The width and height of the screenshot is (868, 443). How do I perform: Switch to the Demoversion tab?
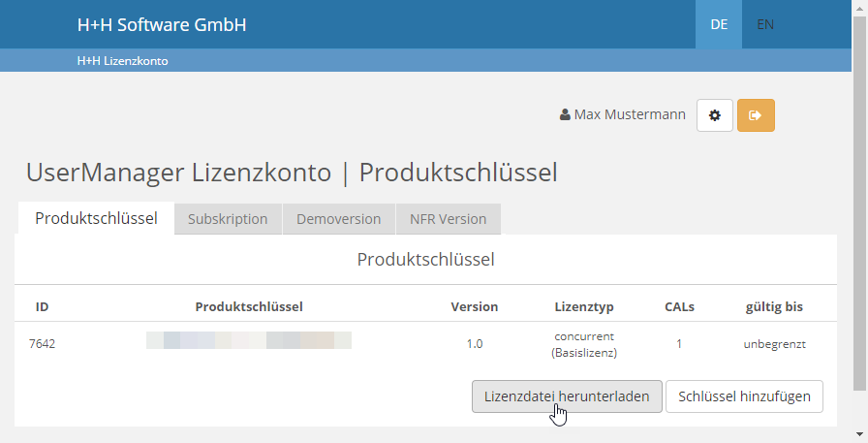339,219
